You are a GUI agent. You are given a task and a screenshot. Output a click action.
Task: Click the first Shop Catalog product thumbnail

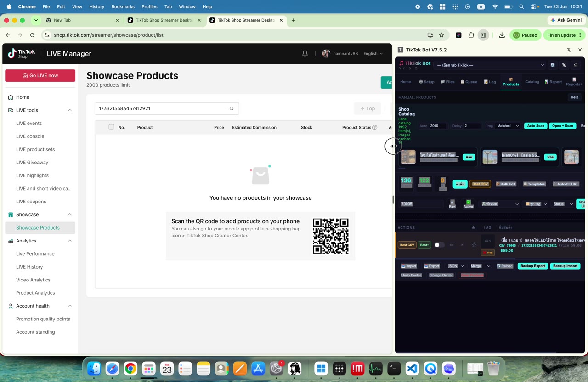[x=408, y=157]
